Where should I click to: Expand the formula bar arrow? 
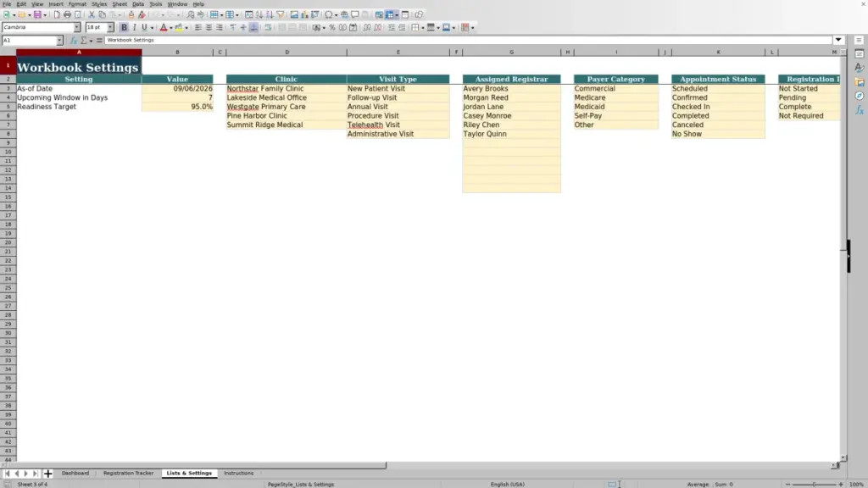[x=838, y=41]
